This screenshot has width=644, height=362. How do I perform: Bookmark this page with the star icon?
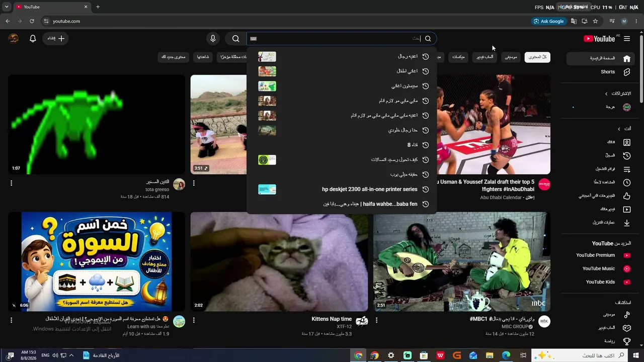pos(595,21)
